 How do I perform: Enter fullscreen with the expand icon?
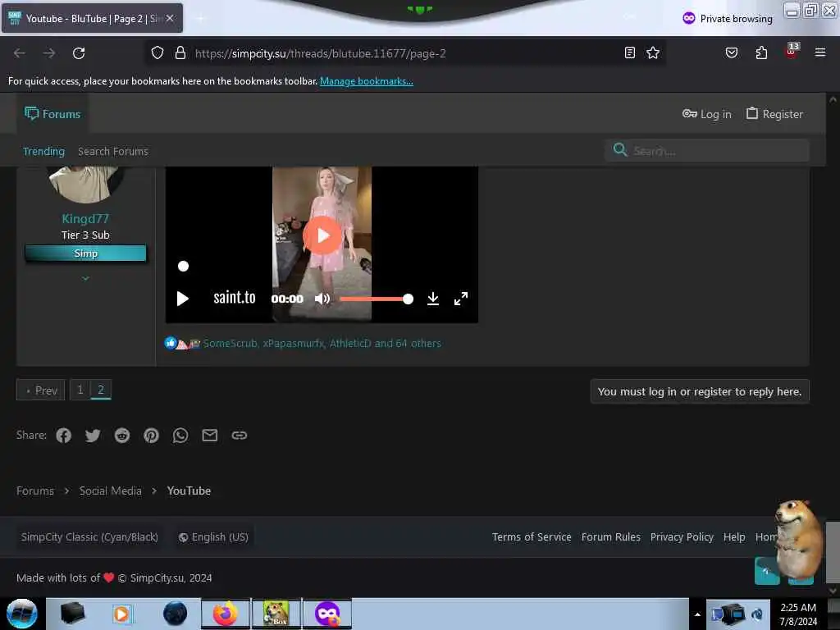pos(461,299)
